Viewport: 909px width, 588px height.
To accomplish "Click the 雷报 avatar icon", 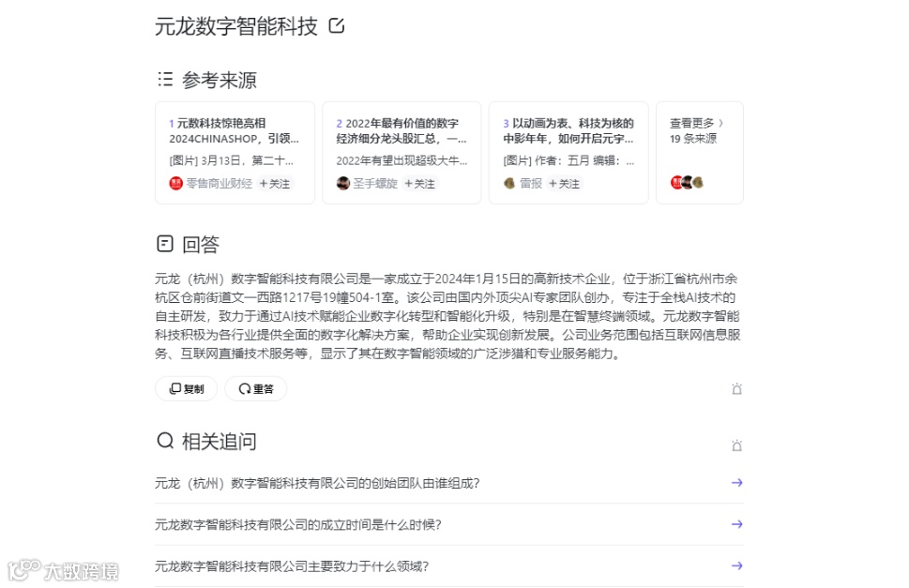I will click(509, 184).
